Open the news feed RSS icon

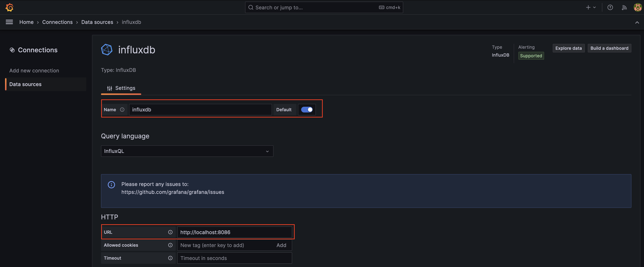click(x=624, y=8)
